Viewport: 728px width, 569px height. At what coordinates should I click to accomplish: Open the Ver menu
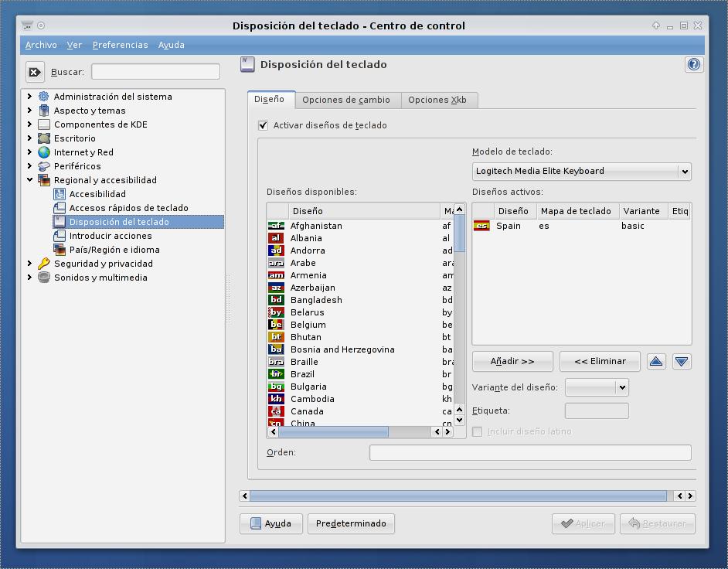(74, 45)
